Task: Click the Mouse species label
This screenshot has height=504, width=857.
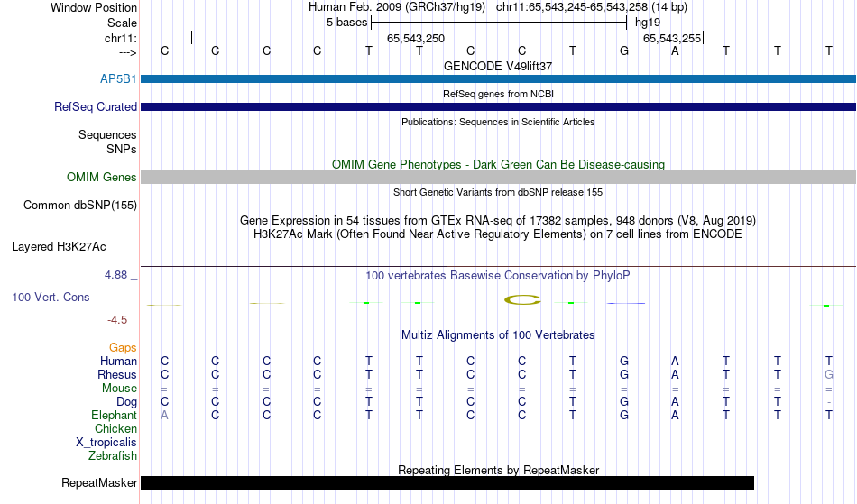Action: pos(119,389)
